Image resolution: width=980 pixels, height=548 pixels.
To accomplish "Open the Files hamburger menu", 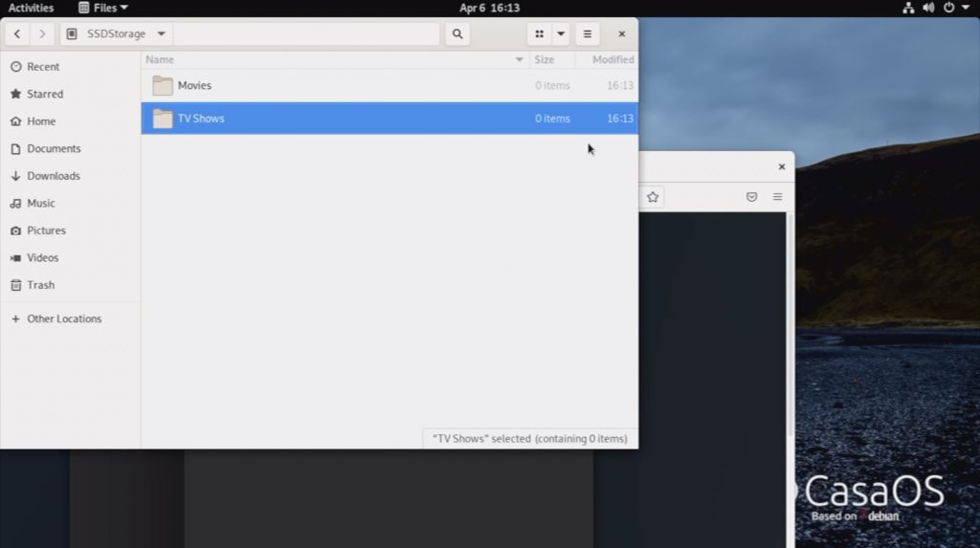I will pos(588,34).
